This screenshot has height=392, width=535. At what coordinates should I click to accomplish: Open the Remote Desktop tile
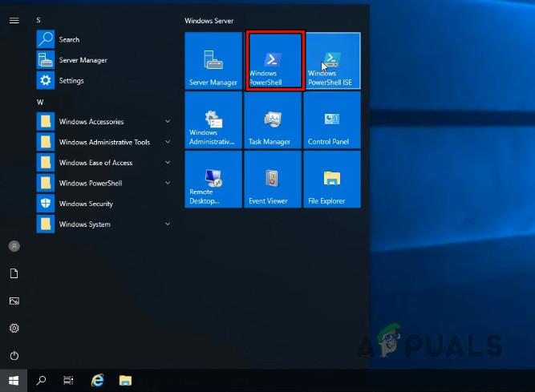213,180
